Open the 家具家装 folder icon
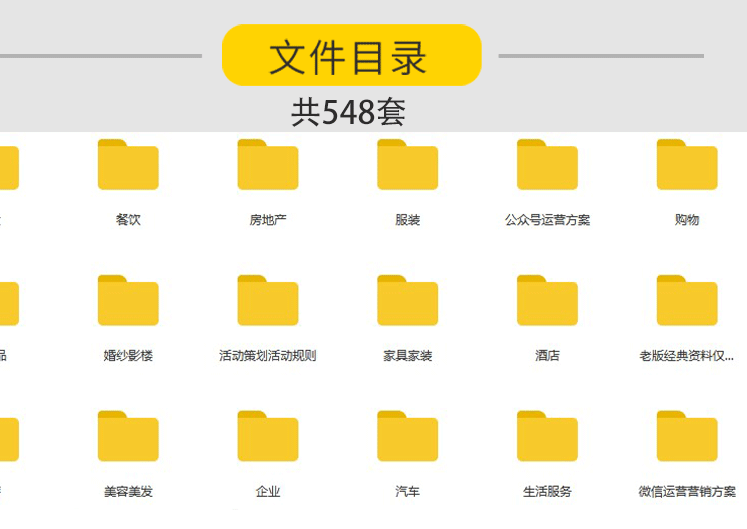 coord(407,300)
